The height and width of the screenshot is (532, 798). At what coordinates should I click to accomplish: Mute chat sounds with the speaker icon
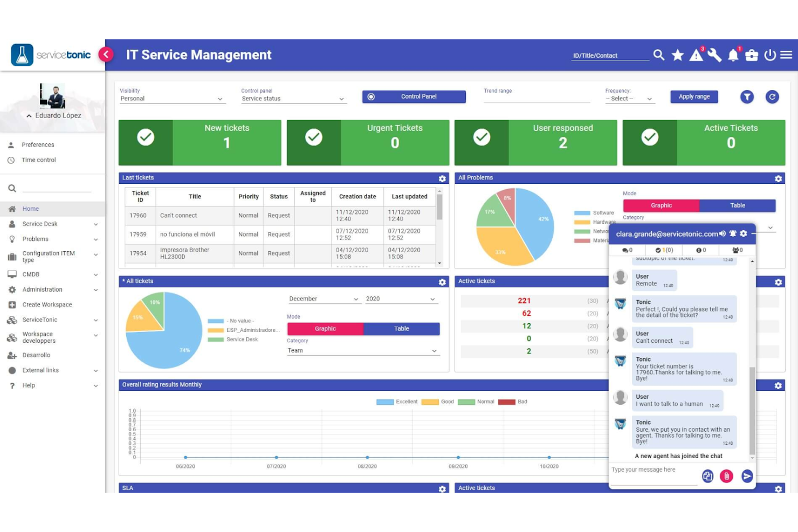click(723, 233)
